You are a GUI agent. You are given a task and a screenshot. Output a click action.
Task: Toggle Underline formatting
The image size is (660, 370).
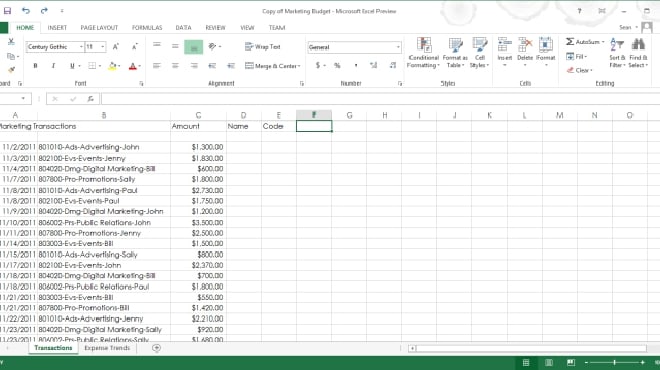pyautogui.click(x=72, y=66)
